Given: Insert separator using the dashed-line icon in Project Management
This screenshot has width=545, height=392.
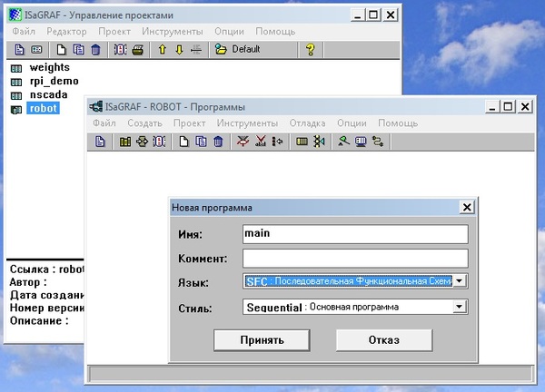Looking at the screenshot, I should coord(196,50).
